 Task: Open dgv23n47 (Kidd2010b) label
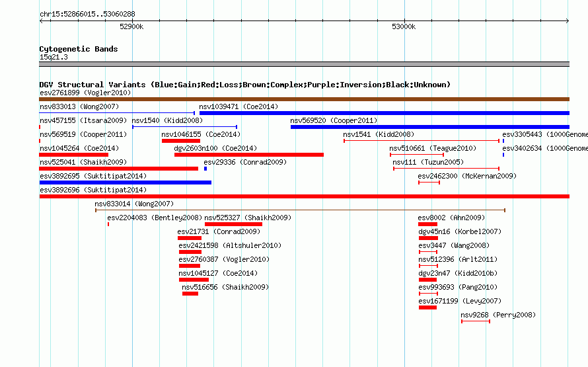click(459, 273)
